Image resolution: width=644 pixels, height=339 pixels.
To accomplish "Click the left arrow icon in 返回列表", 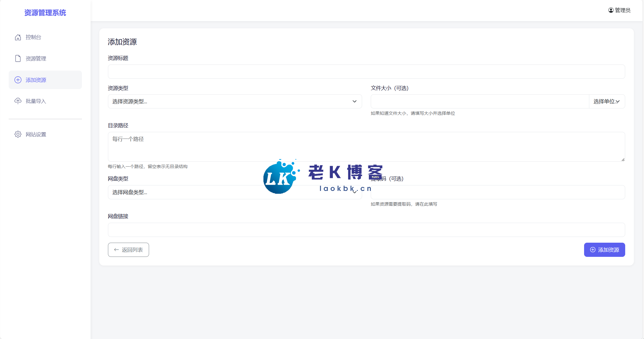I will point(116,250).
